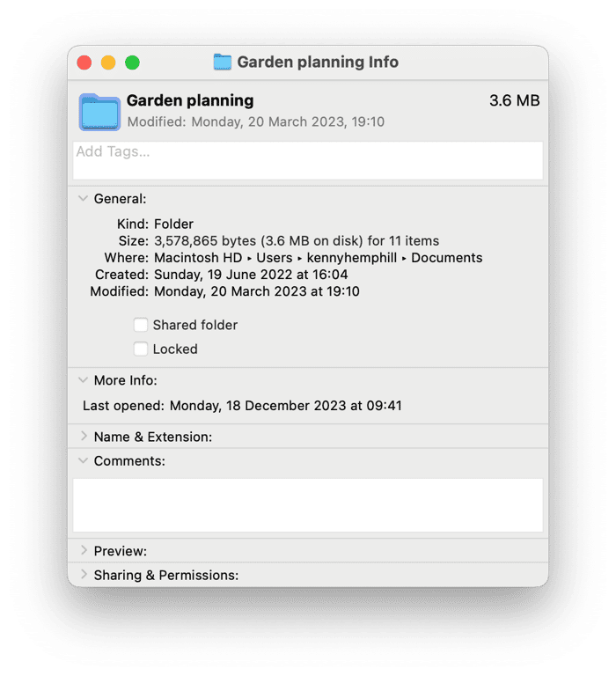616x676 pixels.
Task: Collapse the Comments section
Action: tap(84, 460)
